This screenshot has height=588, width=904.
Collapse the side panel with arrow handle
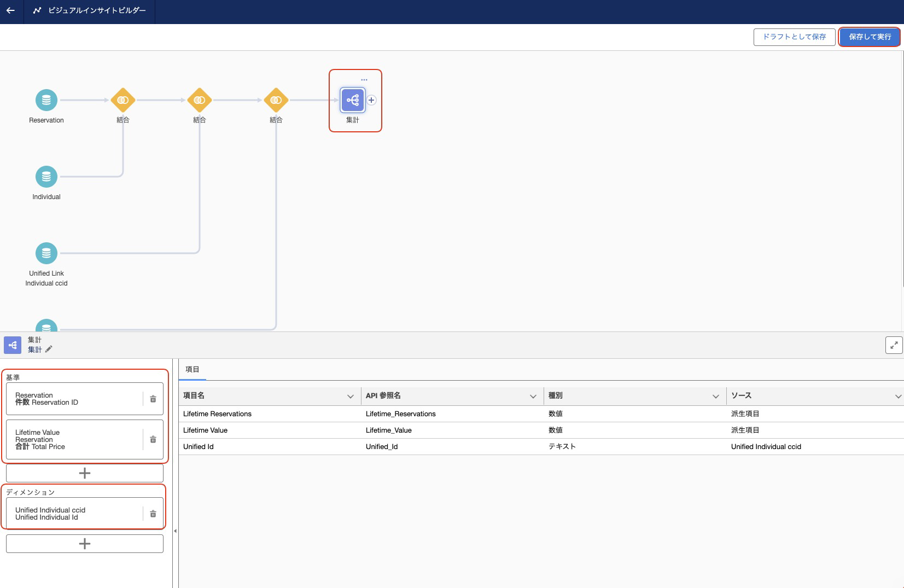[x=175, y=531]
